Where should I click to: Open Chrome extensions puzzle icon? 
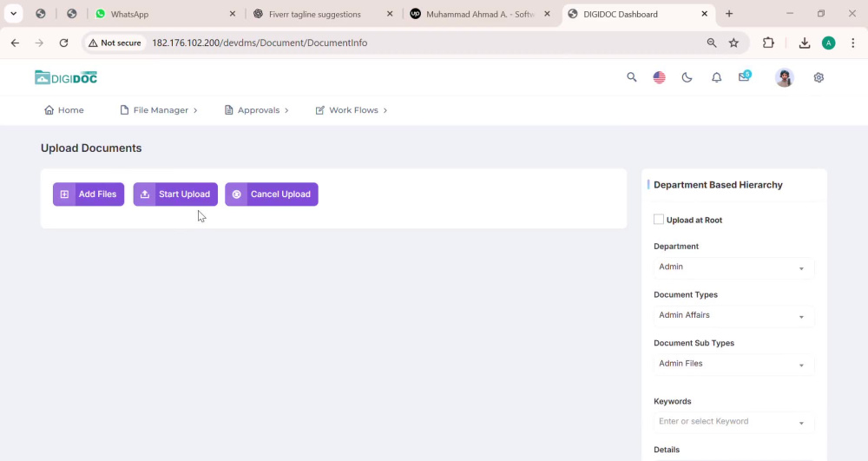768,43
